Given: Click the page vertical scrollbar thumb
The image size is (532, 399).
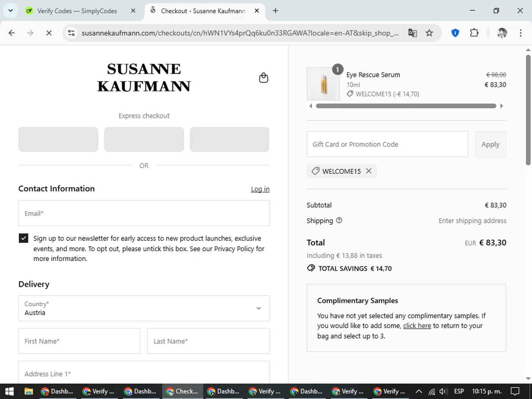Looking at the screenshot, I should [x=528, y=110].
